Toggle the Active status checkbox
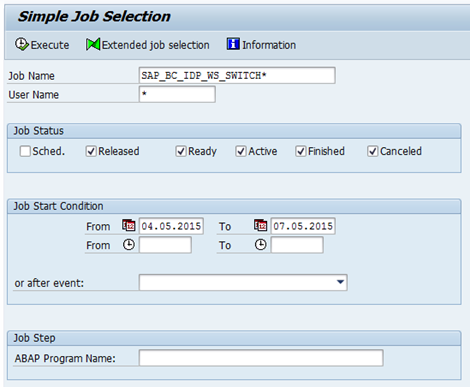Image resolution: width=470 pixels, height=387 pixels. 241,151
